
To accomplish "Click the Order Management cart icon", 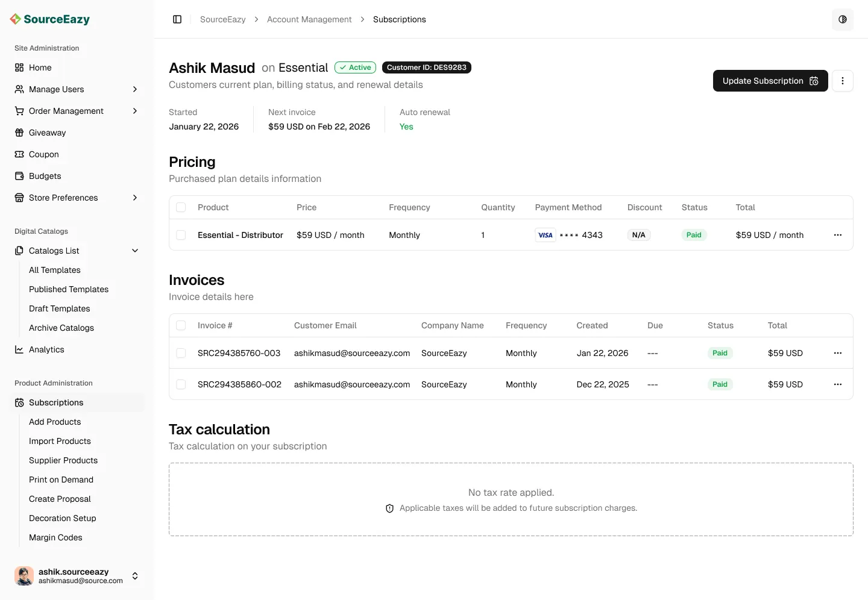I will click(x=19, y=111).
